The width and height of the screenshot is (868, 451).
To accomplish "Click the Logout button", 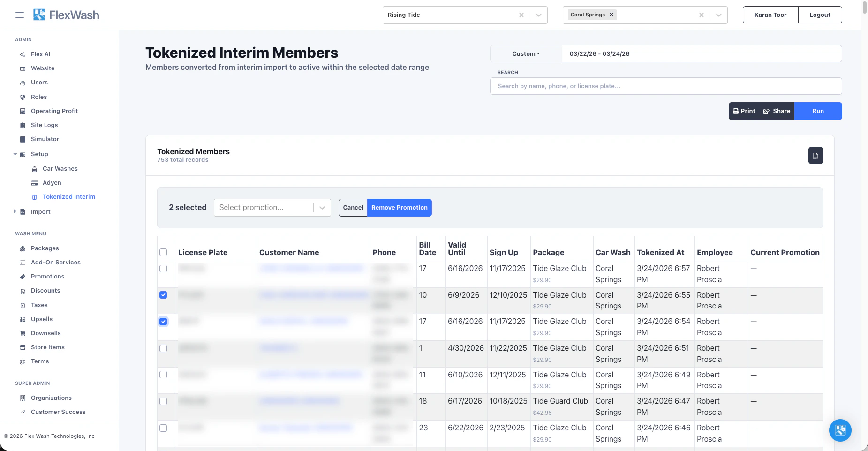I will [x=820, y=15].
